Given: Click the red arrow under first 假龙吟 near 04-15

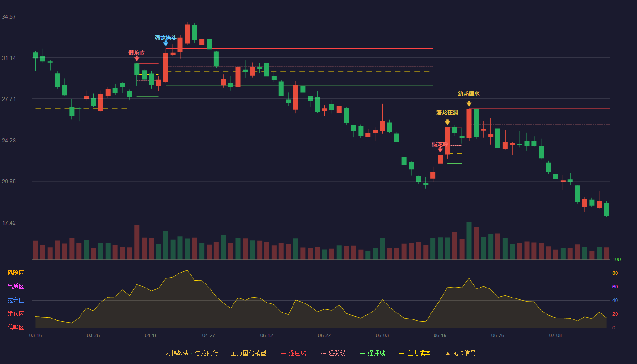Looking at the screenshot, I should coord(137,58).
